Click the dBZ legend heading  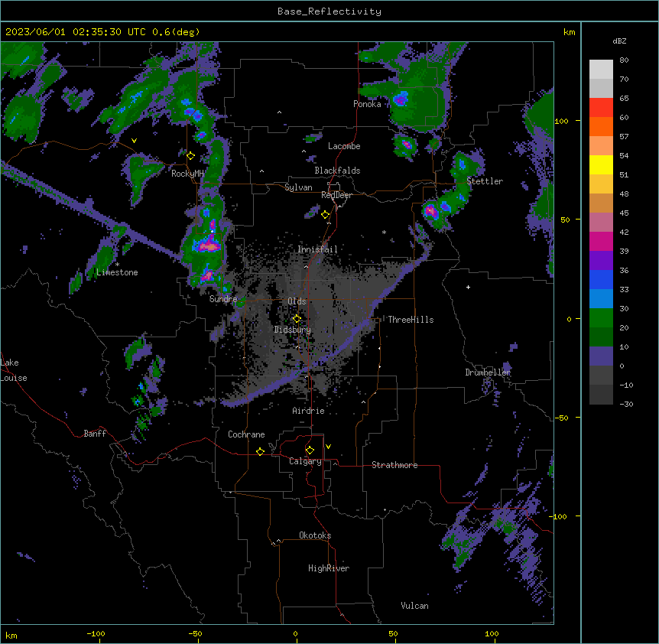pos(619,41)
